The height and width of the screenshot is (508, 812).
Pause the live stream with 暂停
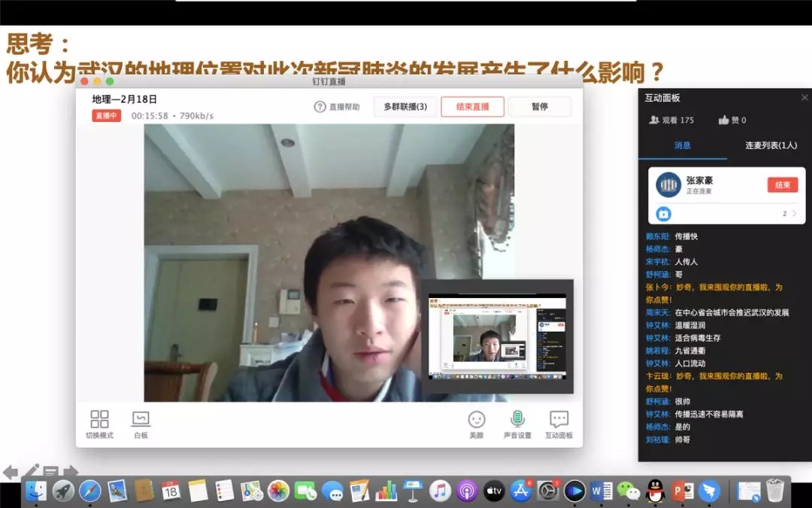[x=539, y=107]
